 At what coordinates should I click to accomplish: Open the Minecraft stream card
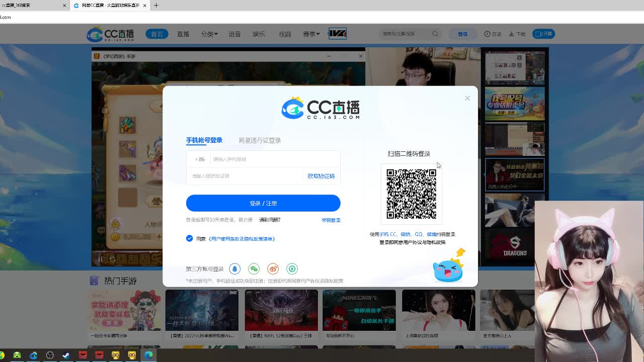pos(359,310)
